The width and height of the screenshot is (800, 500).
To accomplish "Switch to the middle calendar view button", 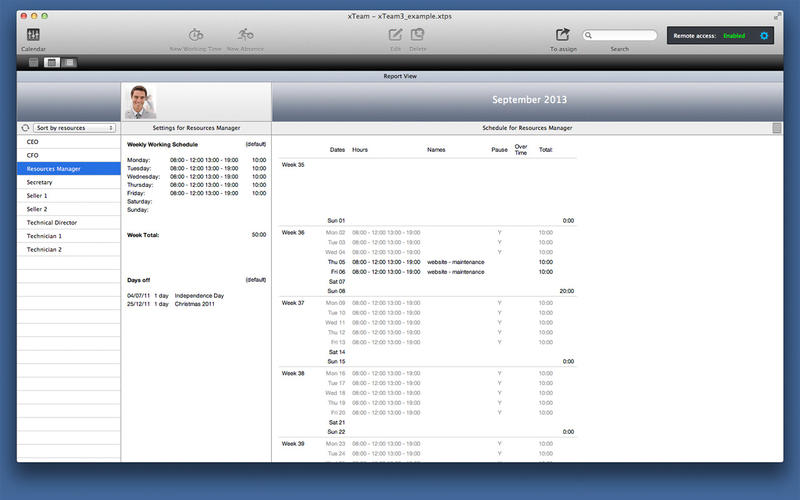I will tap(51, 62).
